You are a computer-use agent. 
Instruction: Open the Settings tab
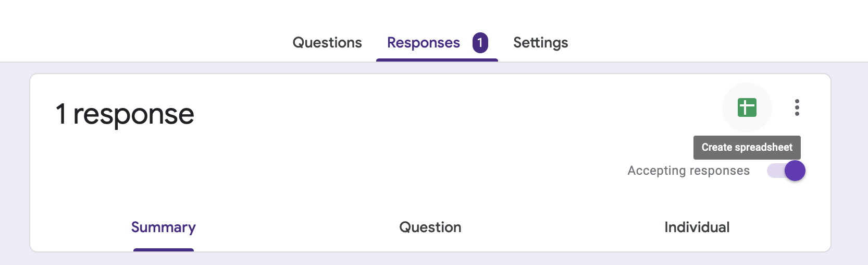click(540, 43)
